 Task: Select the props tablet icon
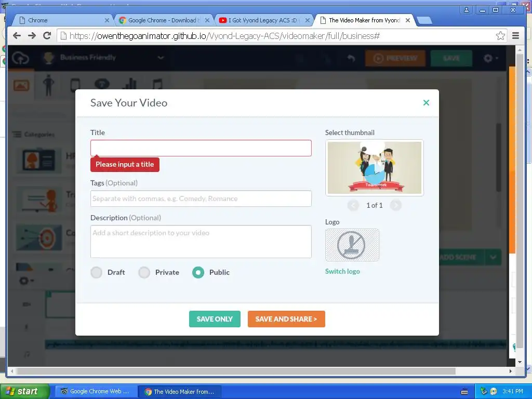[x=75, y=85]
